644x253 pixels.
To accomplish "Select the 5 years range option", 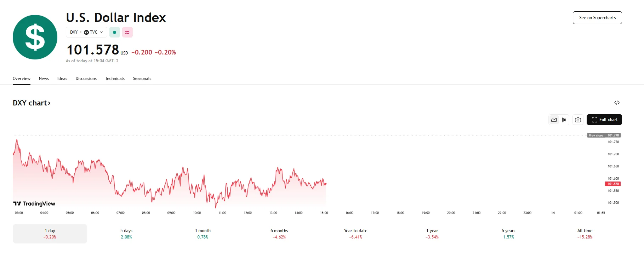I will [508, 234].
